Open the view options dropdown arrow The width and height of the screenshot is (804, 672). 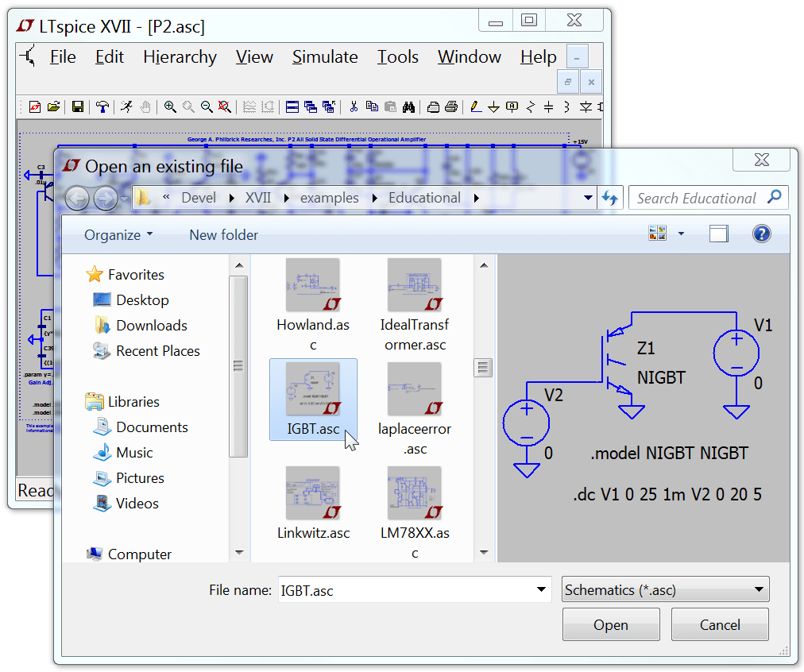[681, 234]
